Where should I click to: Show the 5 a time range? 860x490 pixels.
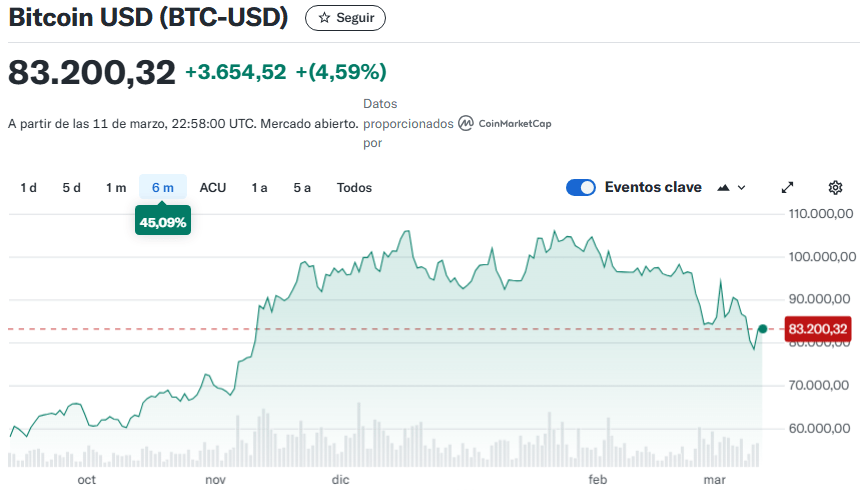302,187
